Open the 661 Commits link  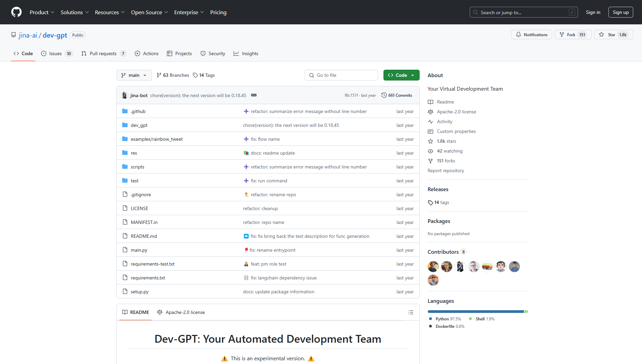coord(397,95)
